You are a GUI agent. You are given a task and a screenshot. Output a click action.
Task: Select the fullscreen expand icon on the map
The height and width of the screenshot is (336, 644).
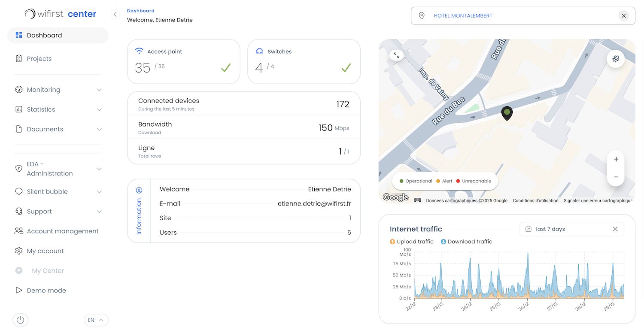[396, 55]
